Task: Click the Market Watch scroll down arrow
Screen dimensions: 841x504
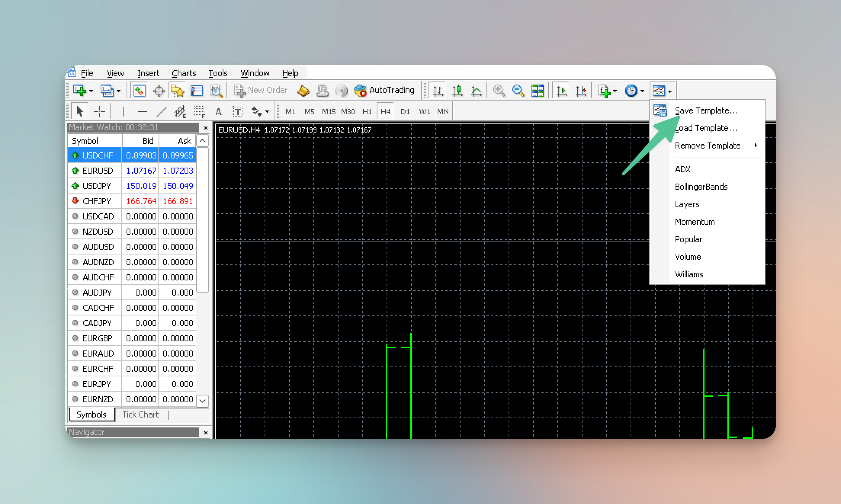Action: [203, 401]
